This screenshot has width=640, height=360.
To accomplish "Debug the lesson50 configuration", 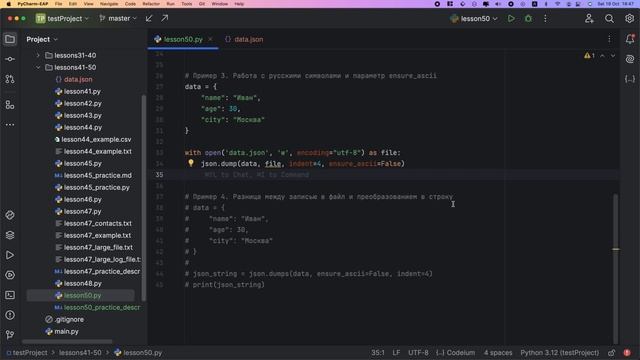I will point(528,18).
